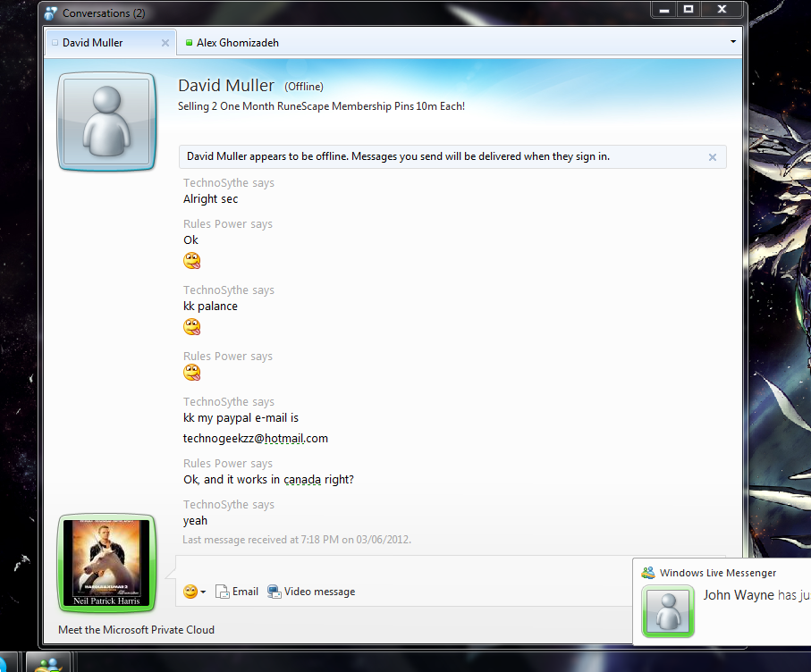Screen dimensions: 811x672
Task: Click John Wayne's avatar in the notification
Action: click(x=668, y=611)
